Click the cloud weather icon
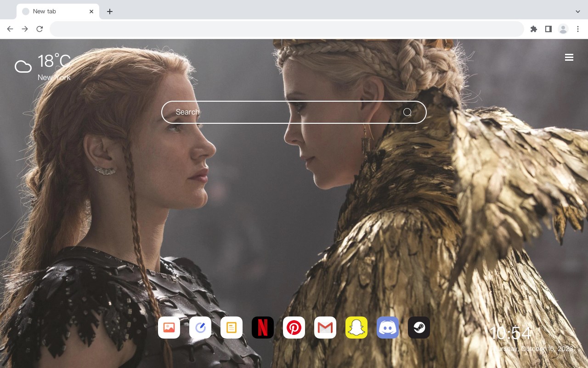Image resolution: width=588 pixels, height=368 pixels. 23,67
